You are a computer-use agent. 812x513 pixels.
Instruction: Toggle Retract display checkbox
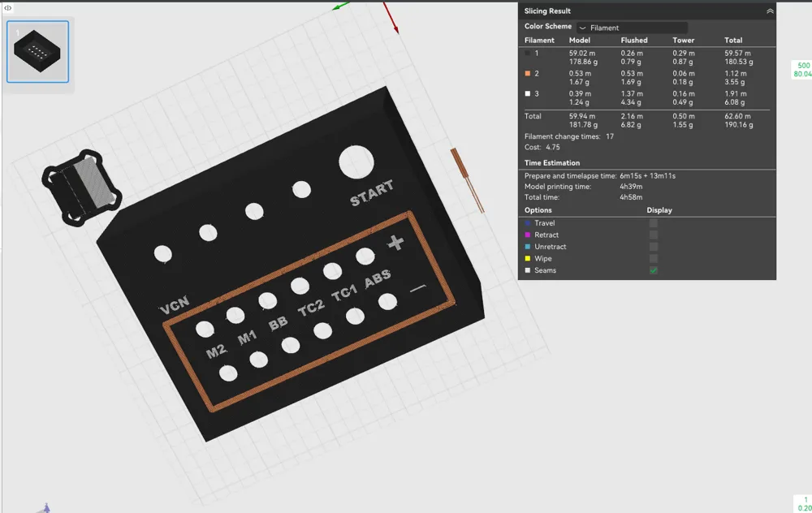(654, 235)
